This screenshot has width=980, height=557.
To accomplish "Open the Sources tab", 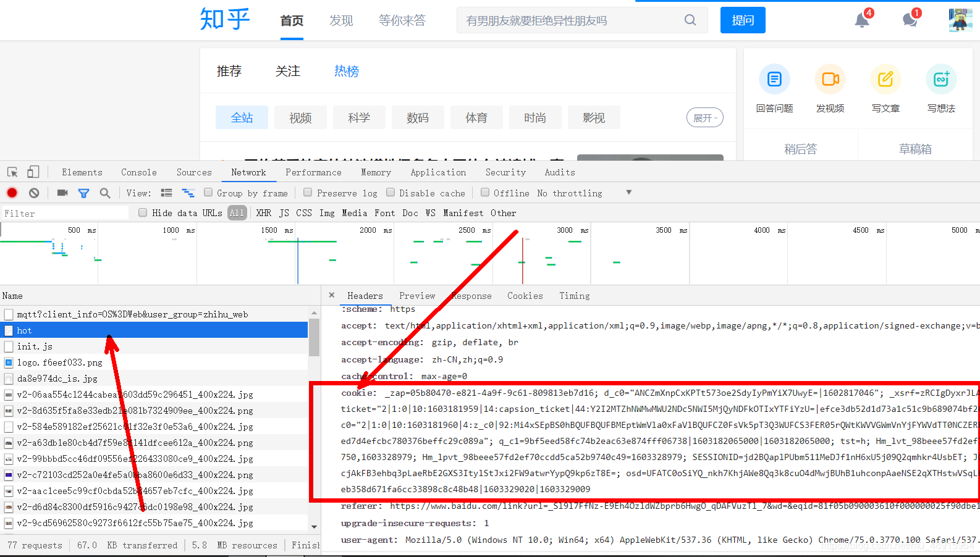I will click(x=194, y=172).
